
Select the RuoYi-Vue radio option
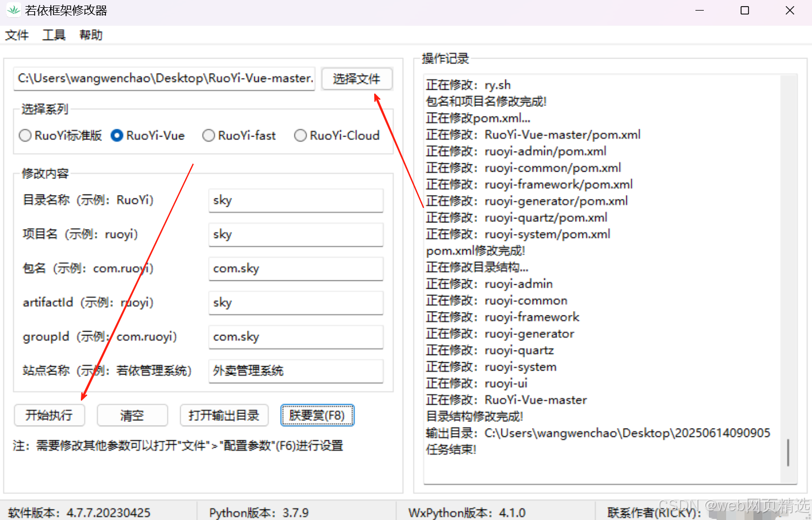[147, 135]
